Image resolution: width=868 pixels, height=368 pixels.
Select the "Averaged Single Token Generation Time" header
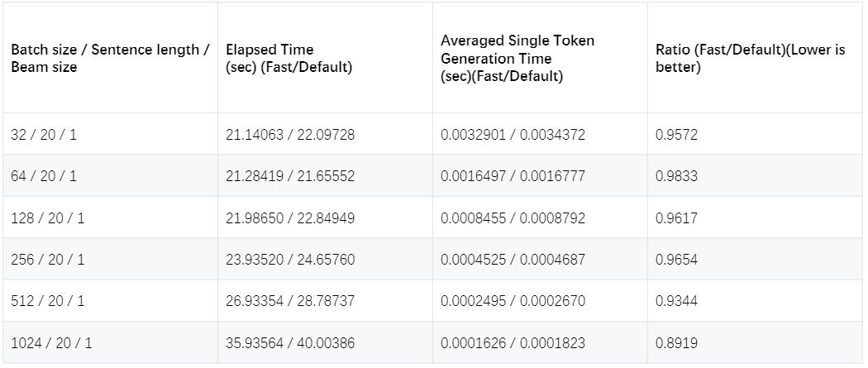[517, 58]
